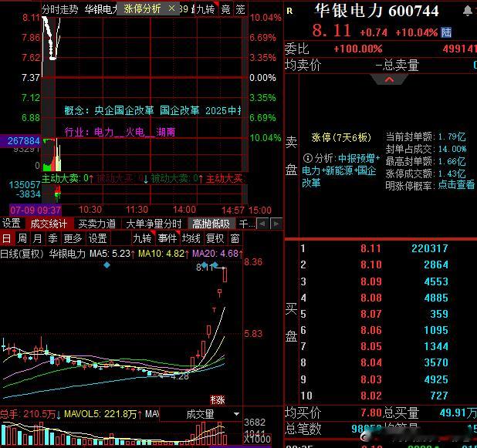This screenshot has width=477, height=448.
Task: Collapse sell panel with the red chevron
Action: tap(389, 80)
